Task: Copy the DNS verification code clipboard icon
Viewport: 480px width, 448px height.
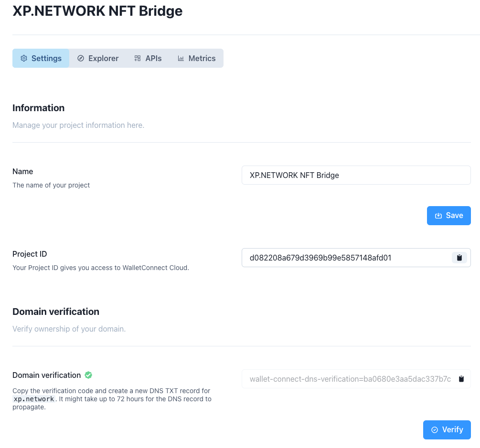Action: coord(461,379)
